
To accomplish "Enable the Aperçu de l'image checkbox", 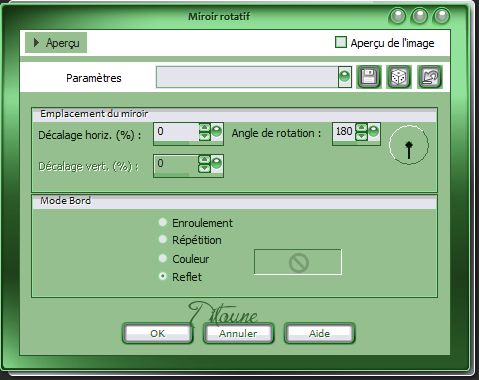I will pyautogui.click(x=341, y=42).
